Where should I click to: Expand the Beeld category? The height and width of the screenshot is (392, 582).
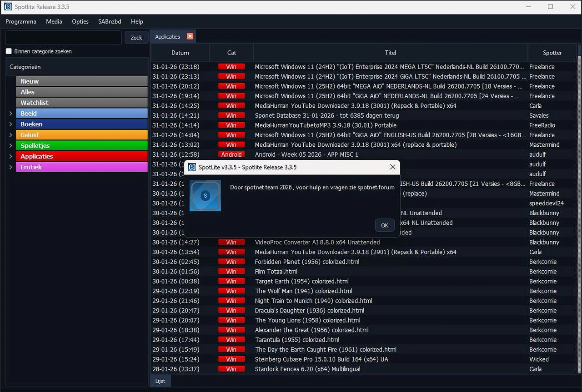[x=10, y=113]
